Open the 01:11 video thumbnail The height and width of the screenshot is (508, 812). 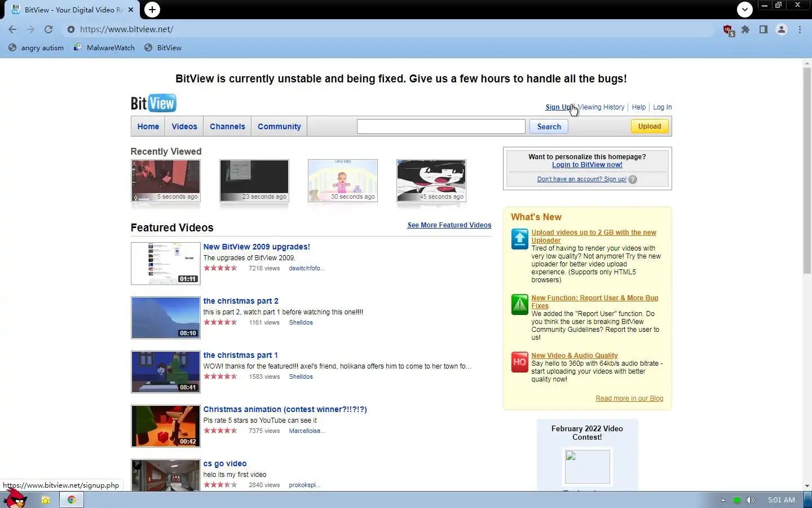point(166,264)
